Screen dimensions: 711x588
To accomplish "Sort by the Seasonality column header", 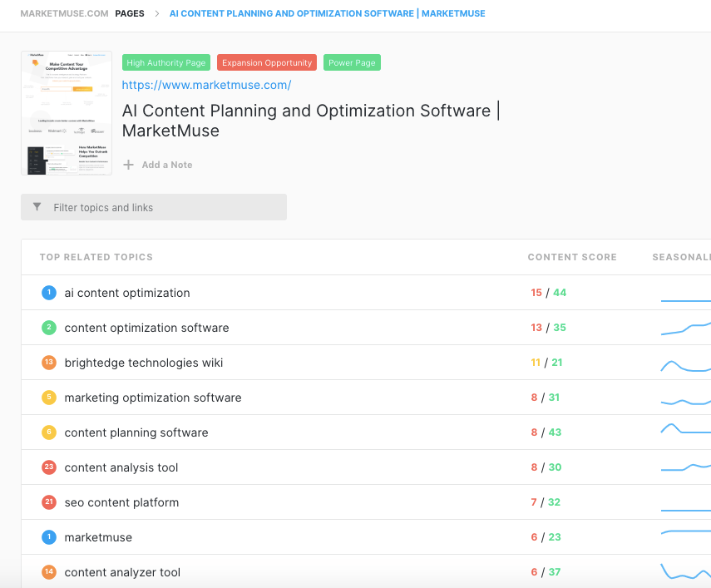I will tap(682, 257).
